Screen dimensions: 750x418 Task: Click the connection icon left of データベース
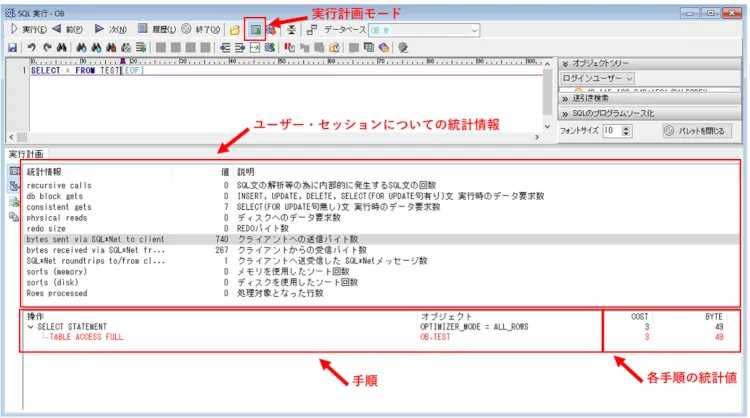coord(311,30)
